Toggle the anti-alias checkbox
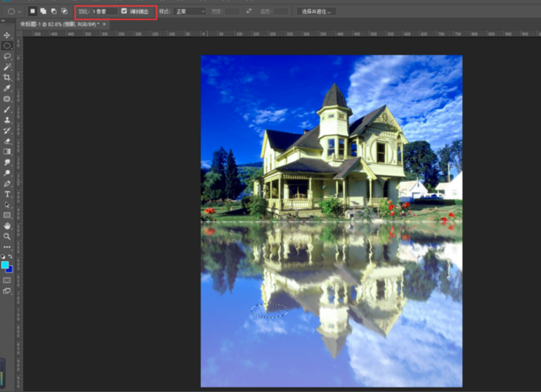 click(124, 11)
